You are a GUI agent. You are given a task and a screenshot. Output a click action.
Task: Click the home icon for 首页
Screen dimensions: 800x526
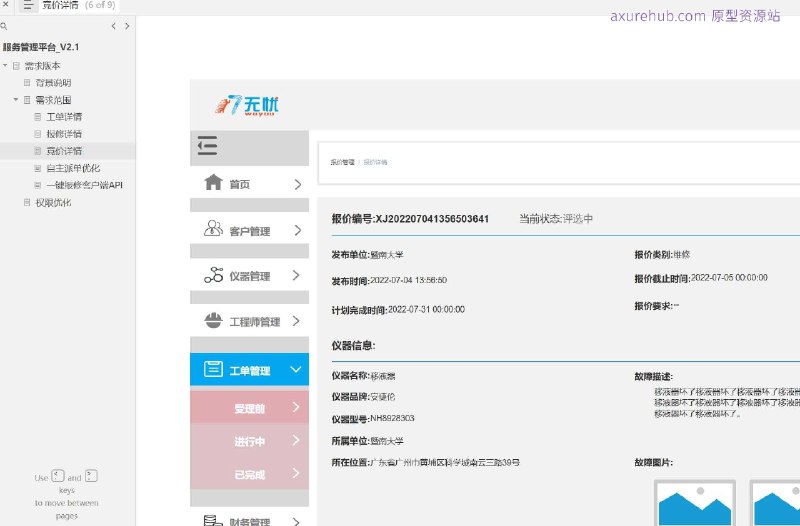[x=213, y=182]
